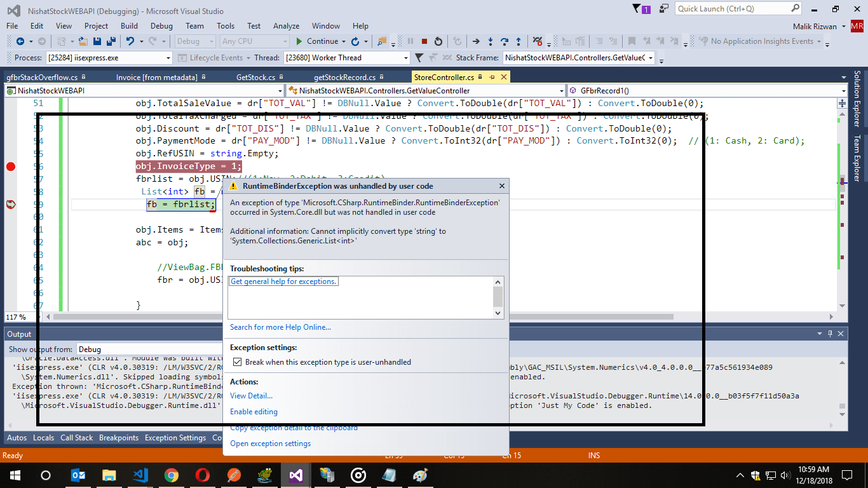Expand the Thread dropdown
868x488 pixels.
[x=405, y=58]
